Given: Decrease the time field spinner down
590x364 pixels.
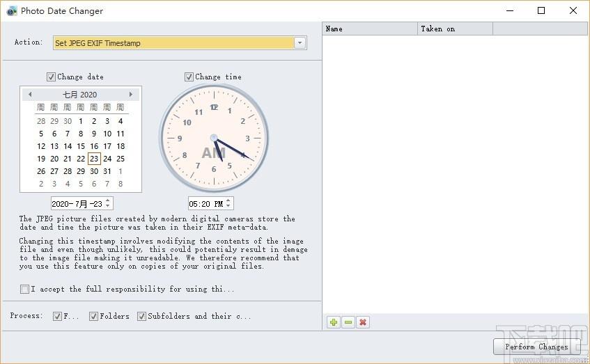Looking at the screenshot, I should point(228,206).
